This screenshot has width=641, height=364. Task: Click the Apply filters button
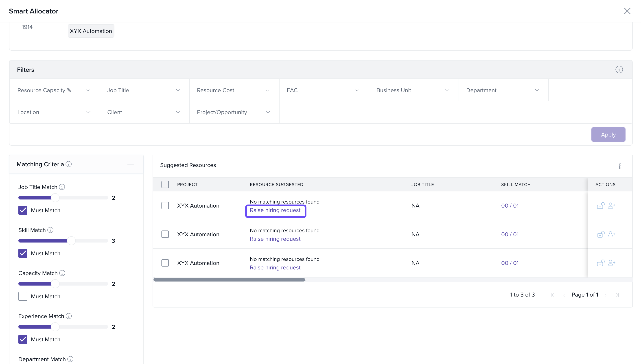pos(608,134)
